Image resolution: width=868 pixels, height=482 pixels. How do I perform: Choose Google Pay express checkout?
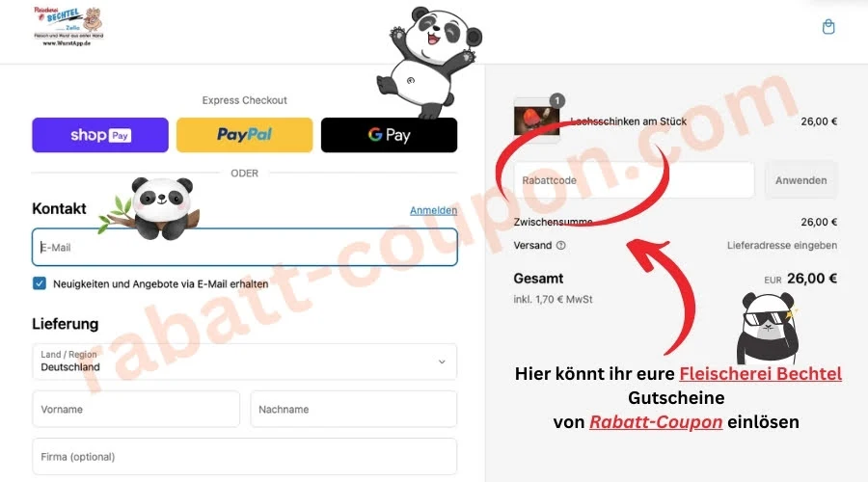[x=390, y=135]
